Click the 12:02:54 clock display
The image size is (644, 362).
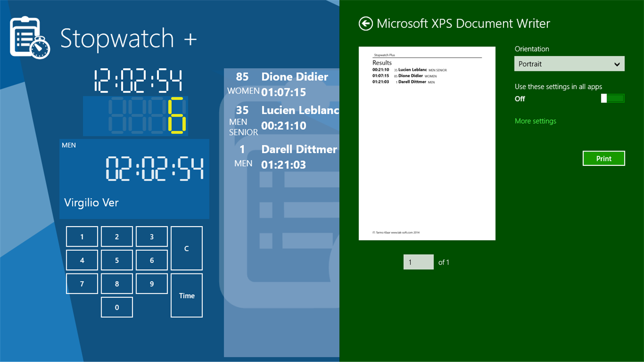click(138, 81)
